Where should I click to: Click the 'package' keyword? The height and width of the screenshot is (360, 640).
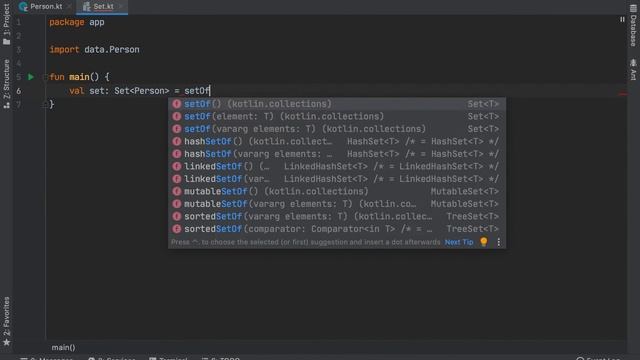coord(67,22)
